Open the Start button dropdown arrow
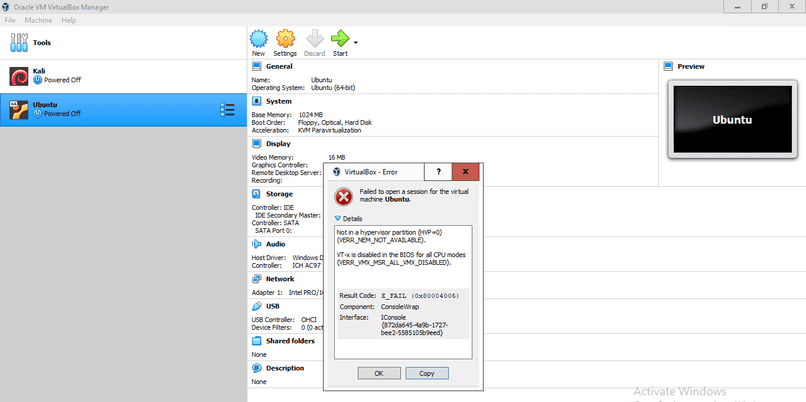Screen dimensions: 806x402 (x=356, y=42)
